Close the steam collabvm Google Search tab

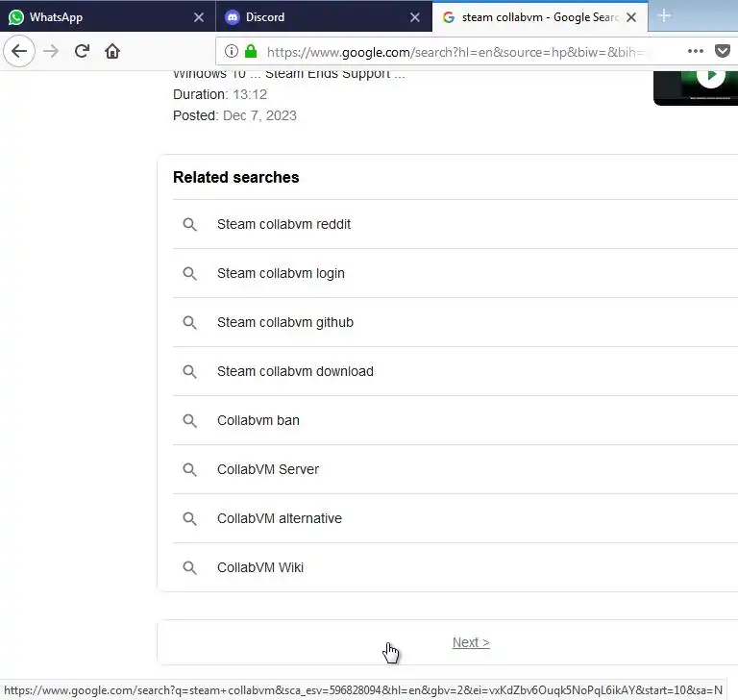[x=631, y=17]
